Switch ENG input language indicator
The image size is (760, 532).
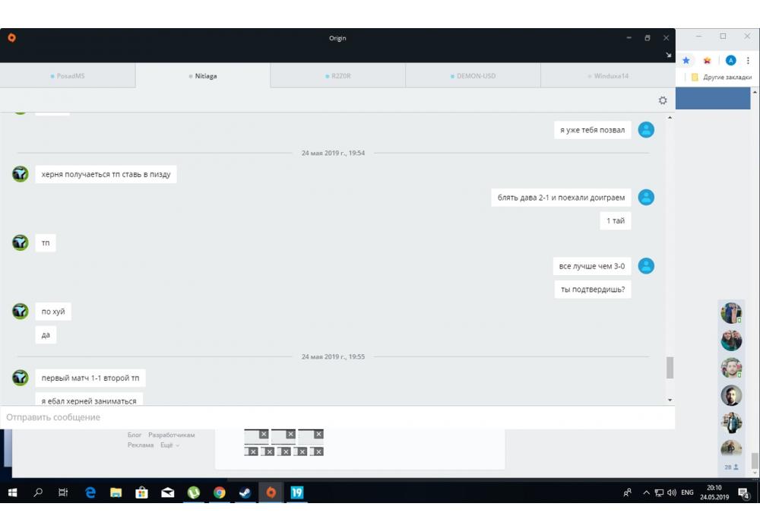(x=687, y=492)
